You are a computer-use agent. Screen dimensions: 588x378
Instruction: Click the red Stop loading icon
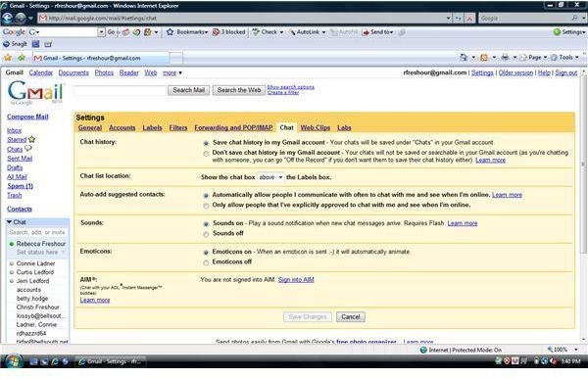(x=469, y=18)
